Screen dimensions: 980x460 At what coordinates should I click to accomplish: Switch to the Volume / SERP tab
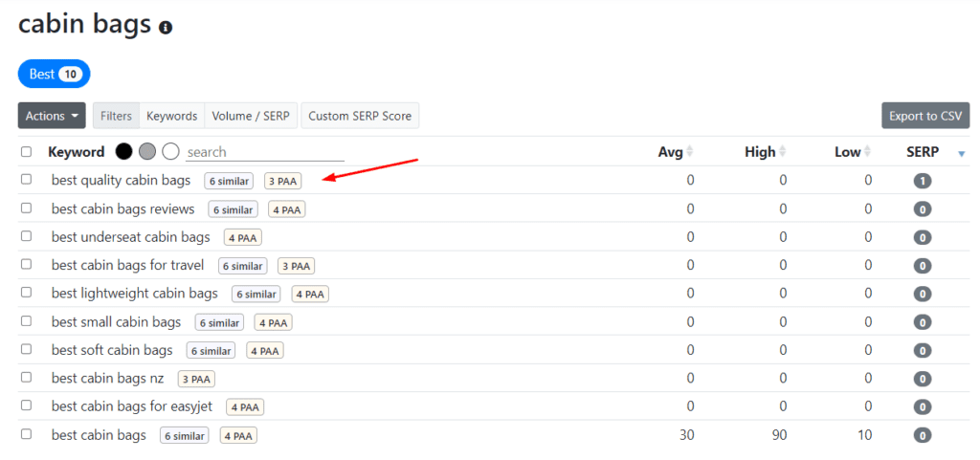[252, 116]
